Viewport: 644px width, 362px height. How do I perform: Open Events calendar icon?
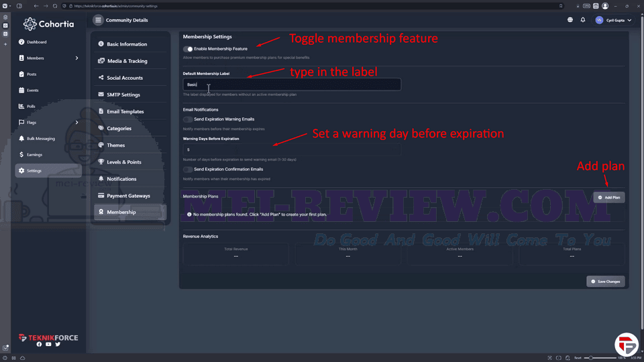pos(21,90)
